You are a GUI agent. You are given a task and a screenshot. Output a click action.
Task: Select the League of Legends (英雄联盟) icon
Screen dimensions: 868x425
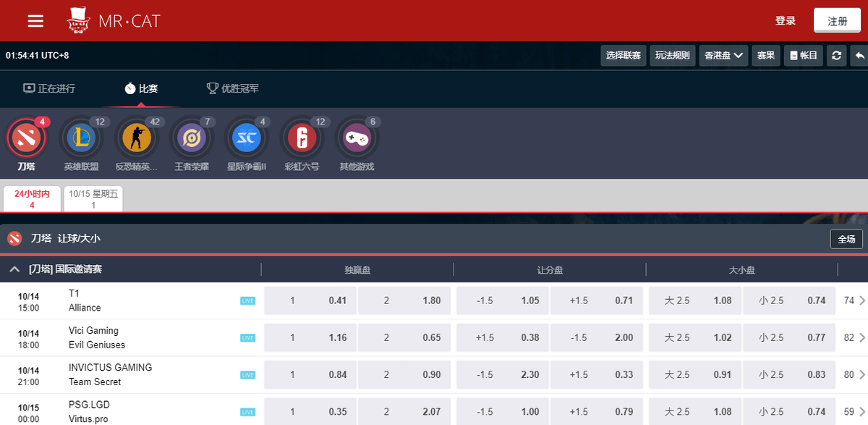point(81,138)
